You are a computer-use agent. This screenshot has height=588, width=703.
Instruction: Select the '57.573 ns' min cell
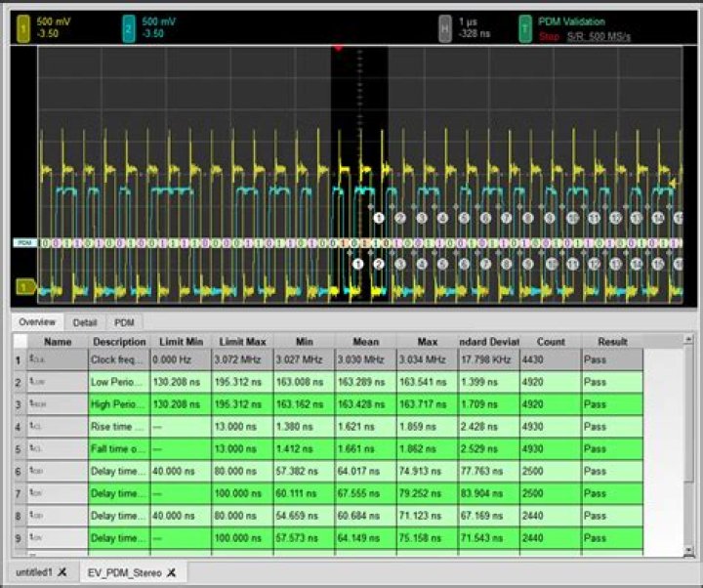(x=305, y=538)
